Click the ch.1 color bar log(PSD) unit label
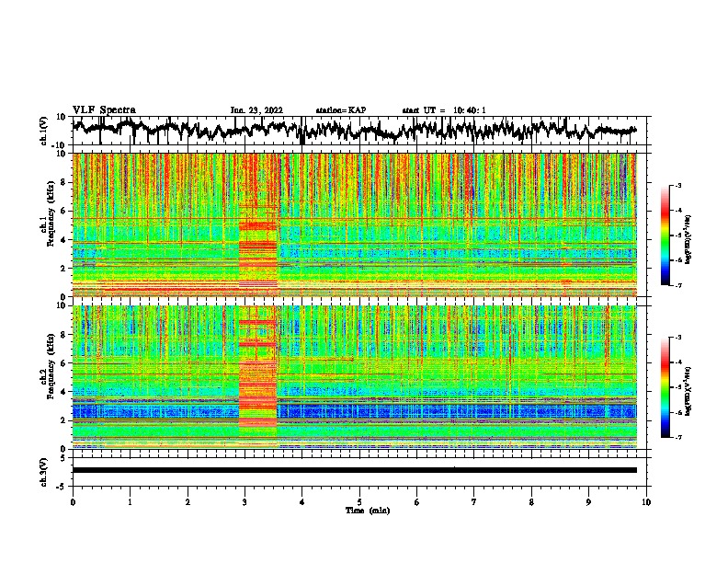 click(688, 239)
